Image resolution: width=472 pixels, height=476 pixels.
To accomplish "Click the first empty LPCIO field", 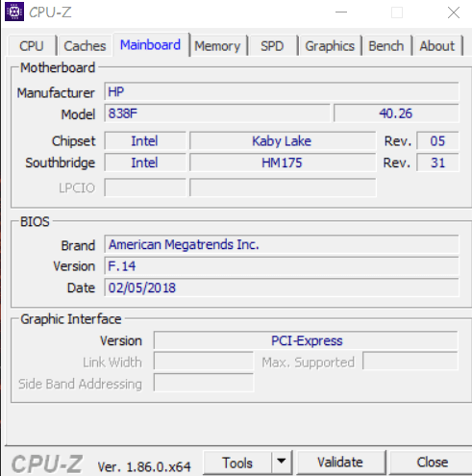I will point(145,188).
